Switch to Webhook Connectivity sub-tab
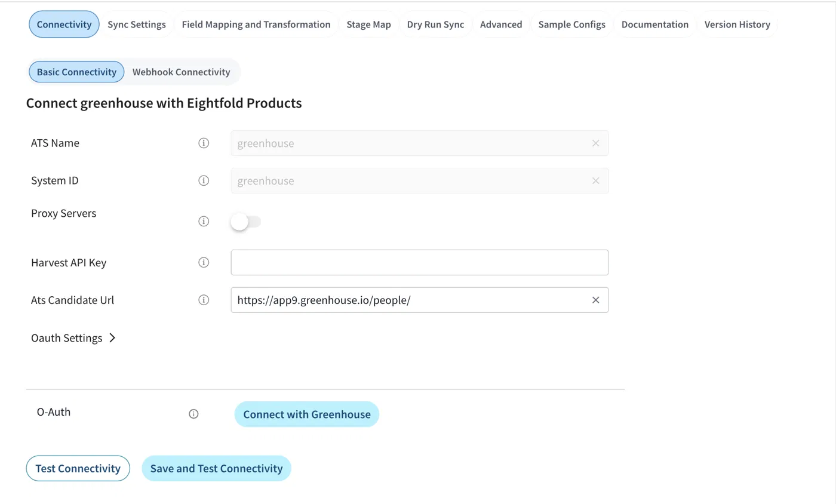 click(181, 72)
